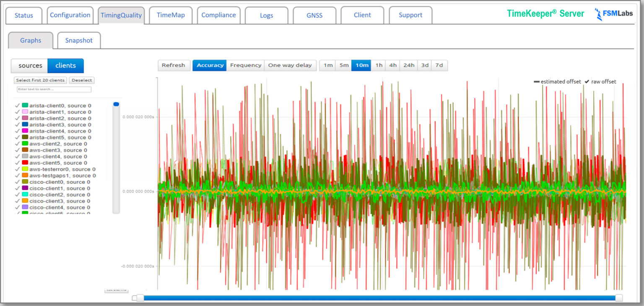The width and height of the screenshot is (644, 306).
Task: Toggle the aws-testerror0 client checkmark
Action: coord(17,169)
